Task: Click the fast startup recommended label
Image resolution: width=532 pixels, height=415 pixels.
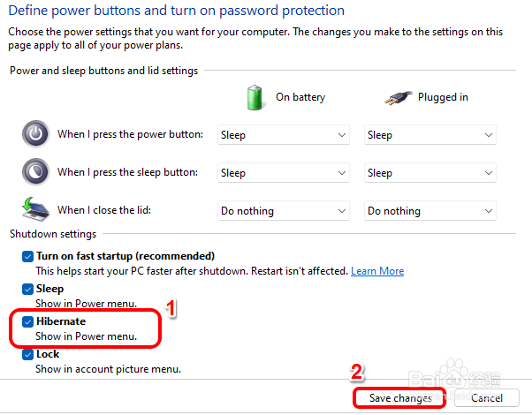Action: pyautogui.click(x=125, y=256)
